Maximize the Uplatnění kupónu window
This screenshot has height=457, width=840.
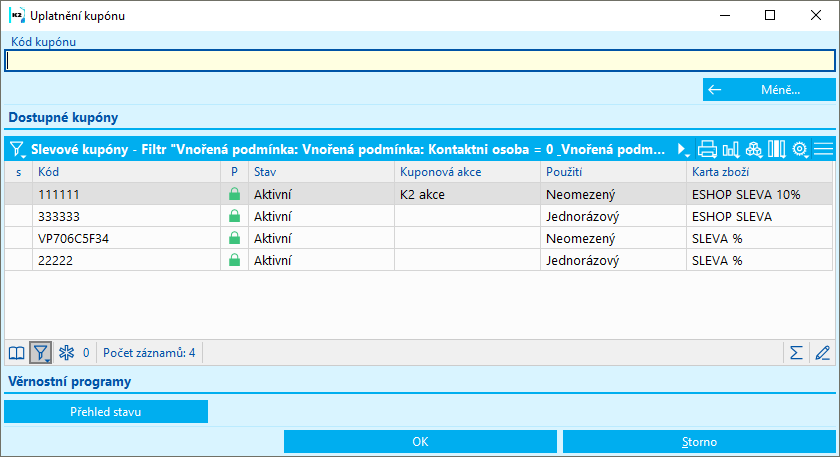tap(770, 16)
